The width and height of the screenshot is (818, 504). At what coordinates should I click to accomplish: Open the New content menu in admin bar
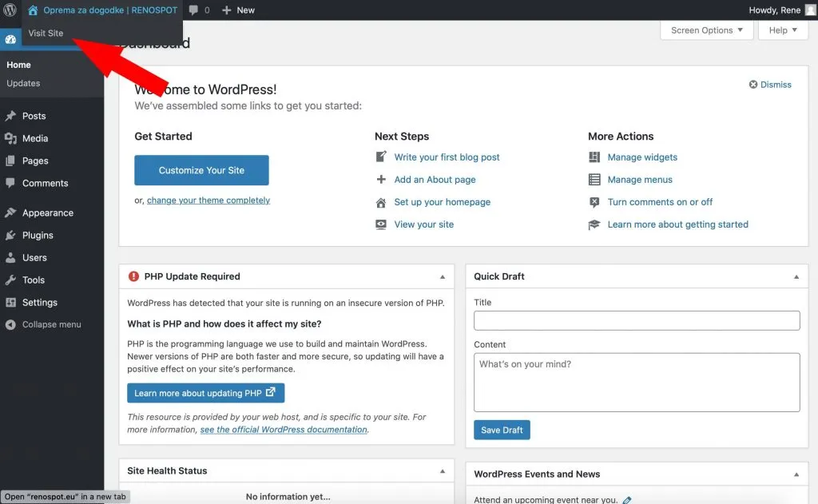click(238, 10)
